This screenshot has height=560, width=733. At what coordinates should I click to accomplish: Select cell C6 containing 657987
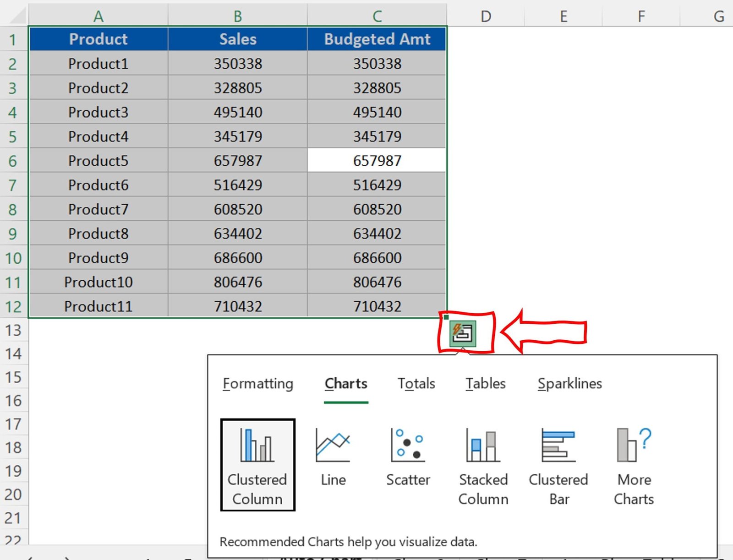(x=376, y=160)
